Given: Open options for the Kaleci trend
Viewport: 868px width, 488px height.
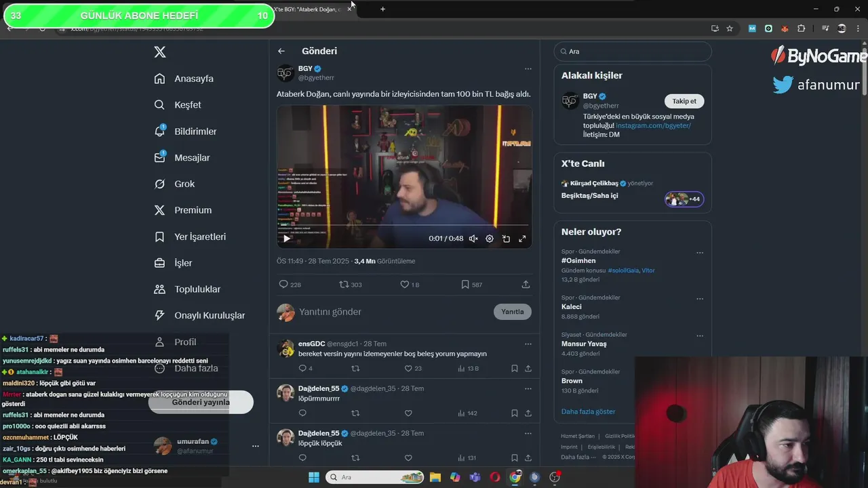Looking at the screenshot, I should click(x=700, y=299).
